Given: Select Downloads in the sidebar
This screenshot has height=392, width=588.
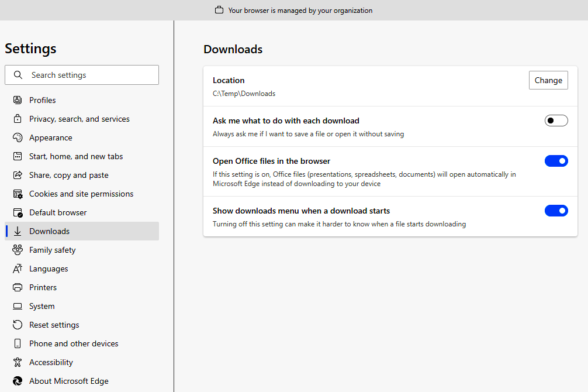Looking at the screenshot, I should [x=82, y=231].
